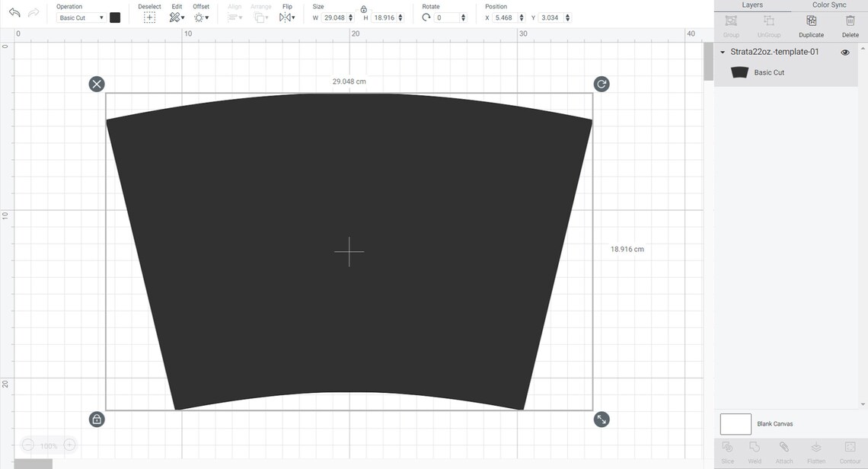Viewport: 868px width, 469px height.
Task: Collapse the Strata22oz.-template-01 layer group
Action: click(722, 51)
